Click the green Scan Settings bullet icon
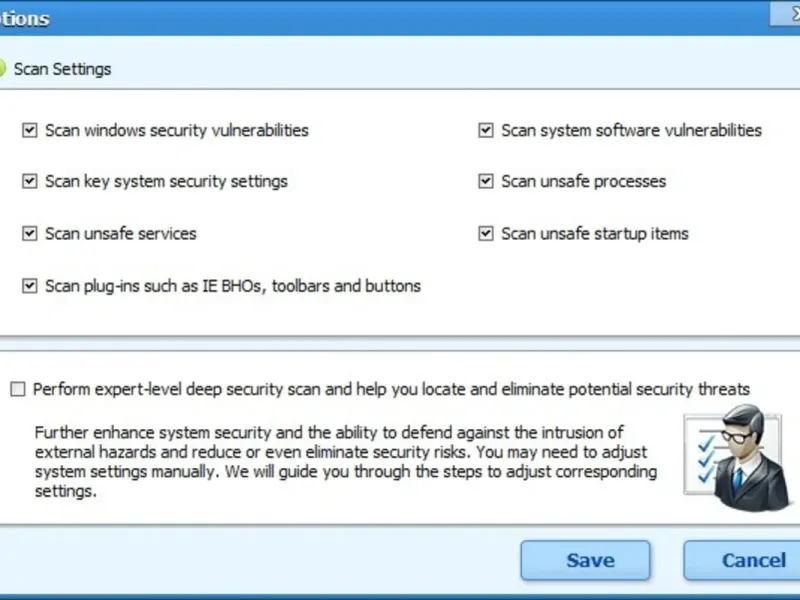Viewport: 800px width, 600px height. (x=2, y=70)
